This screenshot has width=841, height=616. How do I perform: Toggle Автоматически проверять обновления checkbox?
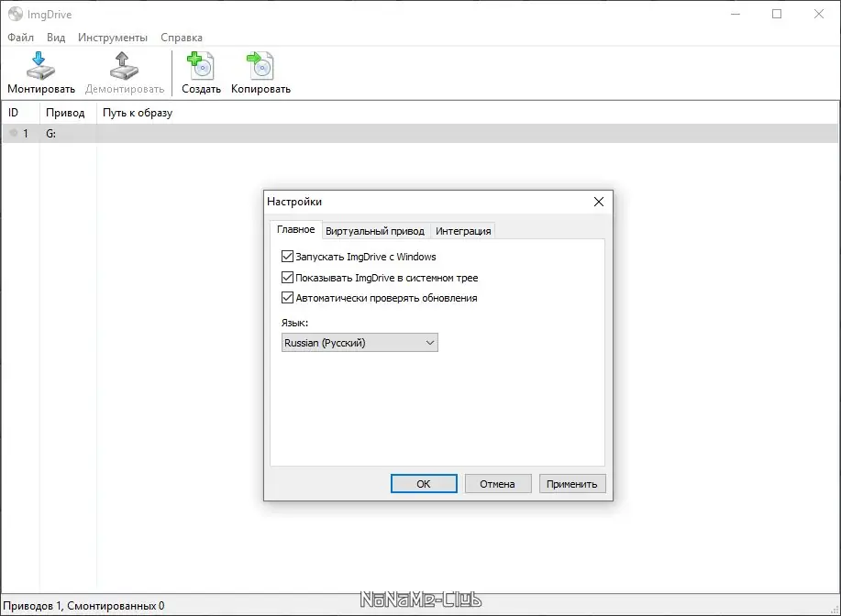point(287,298)
